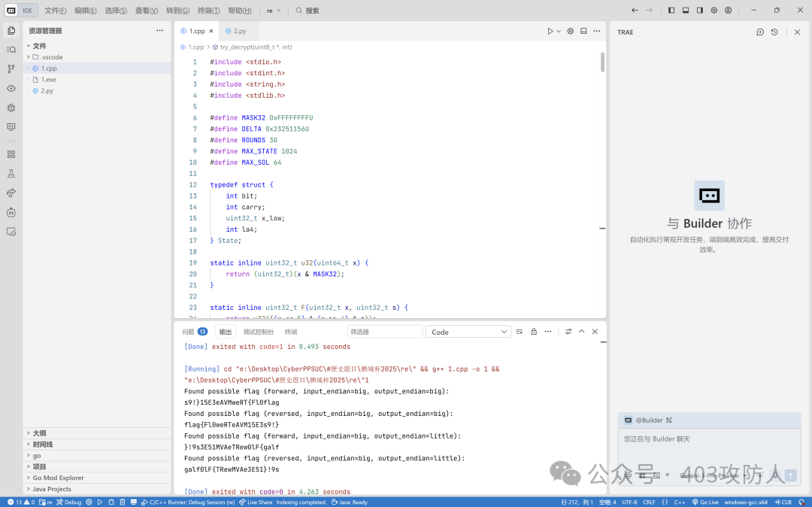Open the Run and Debug bug icon
This screenshot has height=507, width=812.
11,108
